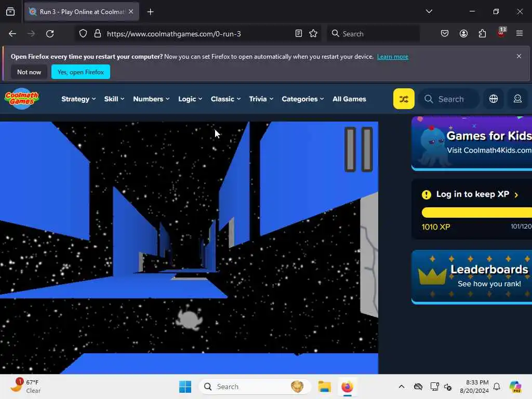Image resolution: width=532 pixels, height=399 pixels.
Task: Select the Run 3 browser tab
Action: (x=82, y=11)
